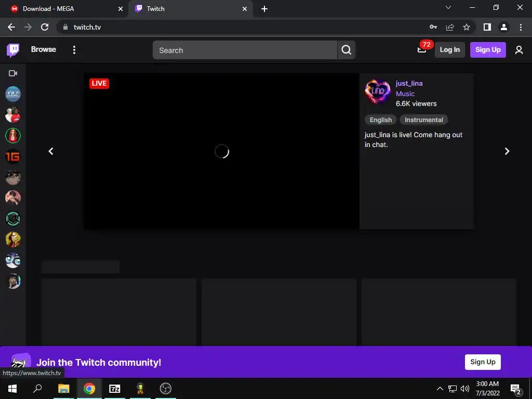Viewport: 532px width, 399px height.
Task: Click the banner Sign Up button
Action: 483,362
